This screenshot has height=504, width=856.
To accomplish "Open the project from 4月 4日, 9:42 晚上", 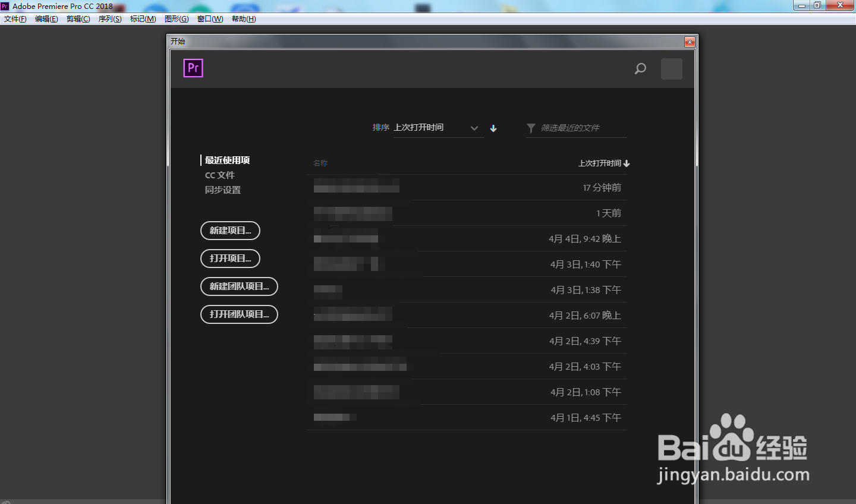I will [467, 239].
